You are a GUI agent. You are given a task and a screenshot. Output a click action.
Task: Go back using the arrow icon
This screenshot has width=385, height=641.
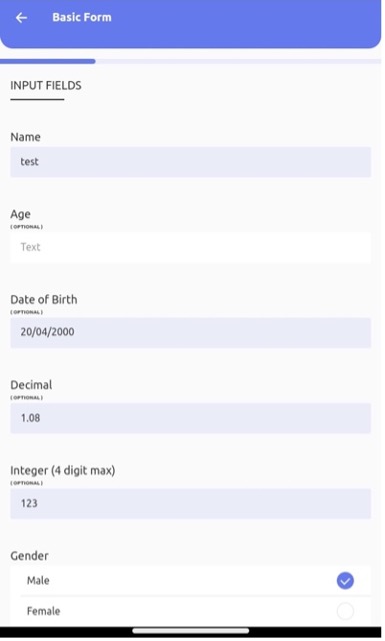(x=21, y=18)
